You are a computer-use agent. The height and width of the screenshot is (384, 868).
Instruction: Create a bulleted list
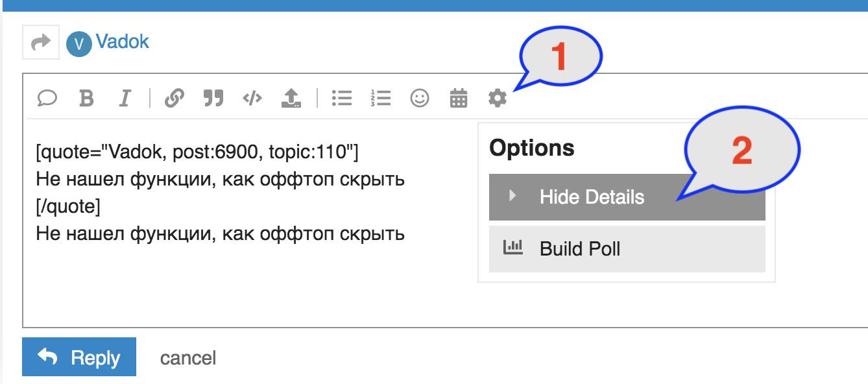341,98
